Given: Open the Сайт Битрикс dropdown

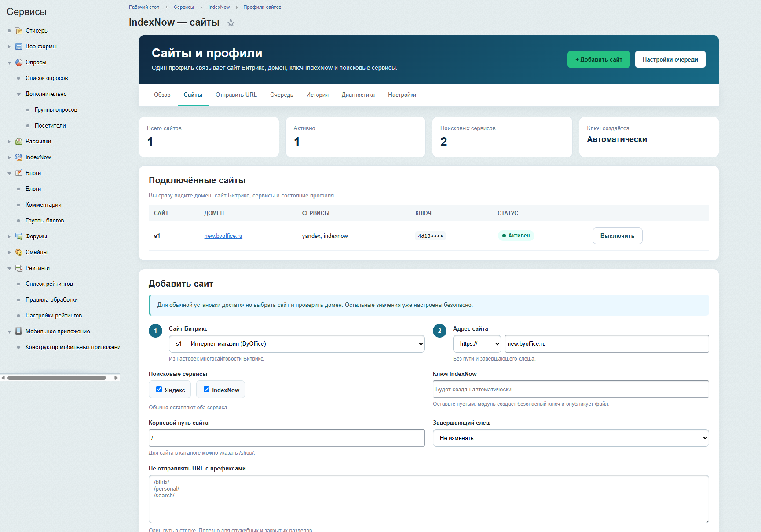Looking at the screenshot, I should (x=297, y=344).
